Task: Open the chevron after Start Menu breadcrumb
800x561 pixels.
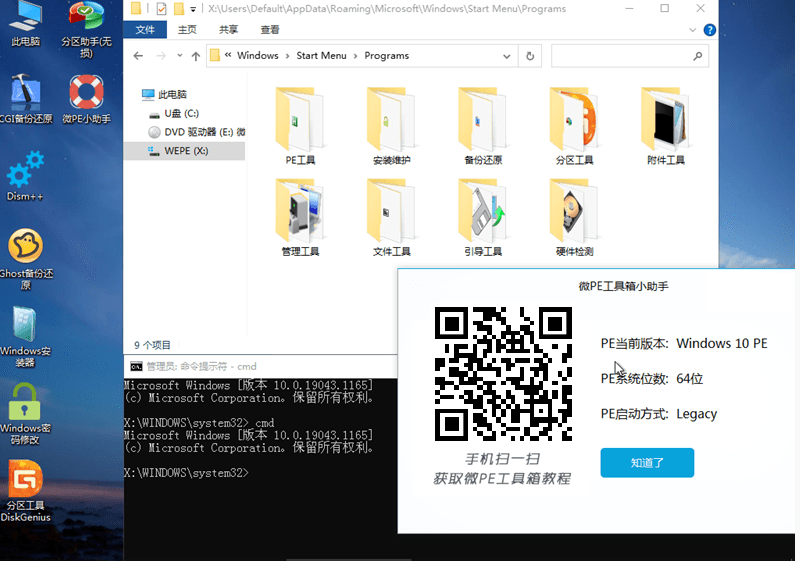Action: click(x=355, y=56)
